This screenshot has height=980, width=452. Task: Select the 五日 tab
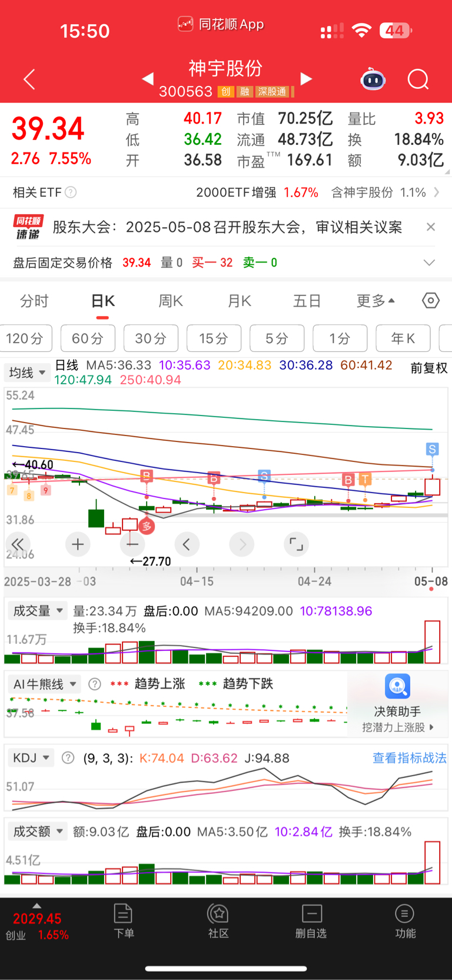click(307, 301)
